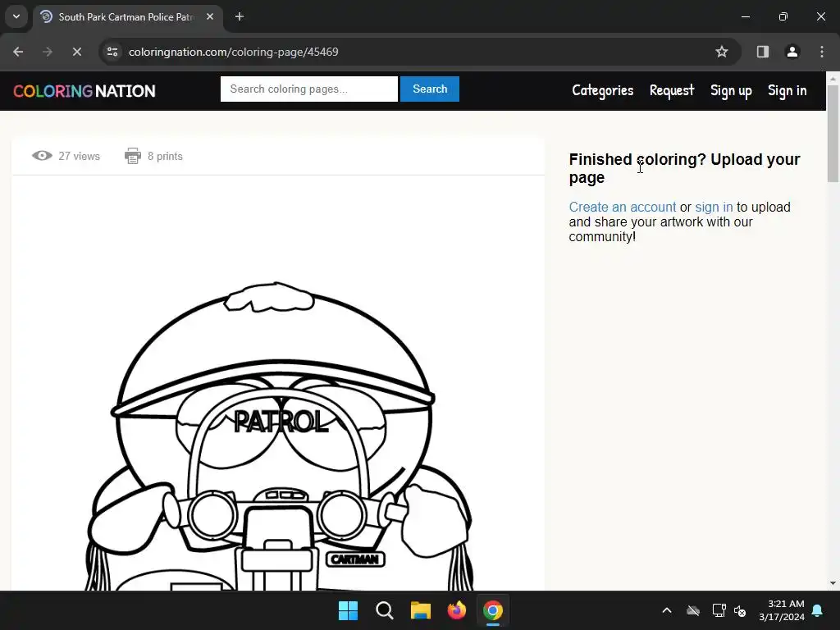Open the Windows Start menu
Image resolution: width=840 pixels, height=630 pixels.
point(348,610)
